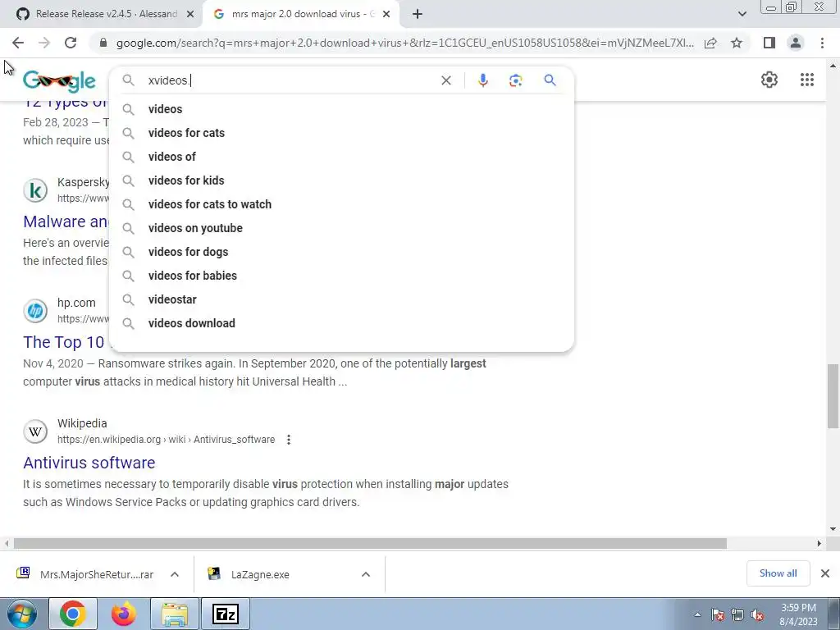Open Windows Start menu

[x=21, y=614]
